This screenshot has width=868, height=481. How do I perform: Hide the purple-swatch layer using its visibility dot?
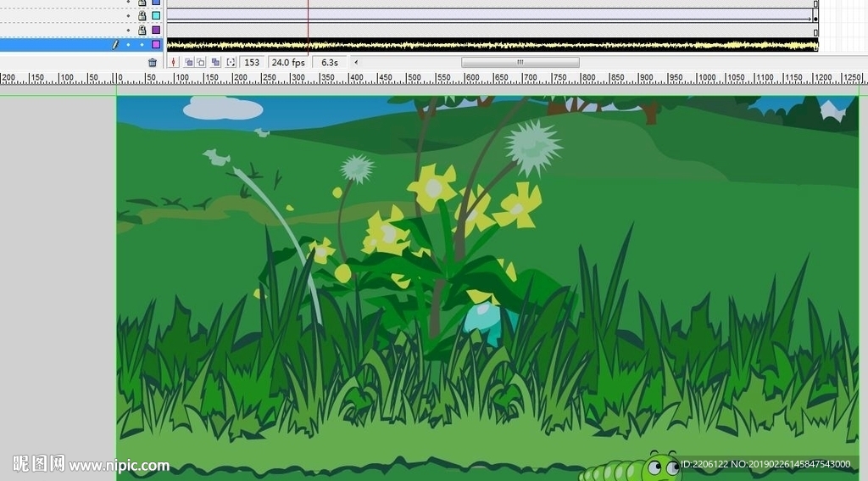[129, 31]
